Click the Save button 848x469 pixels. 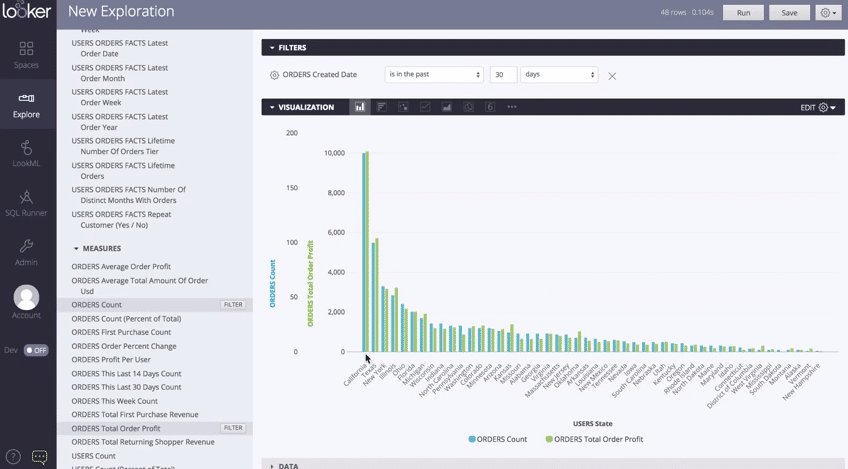[x=789, y=13]
